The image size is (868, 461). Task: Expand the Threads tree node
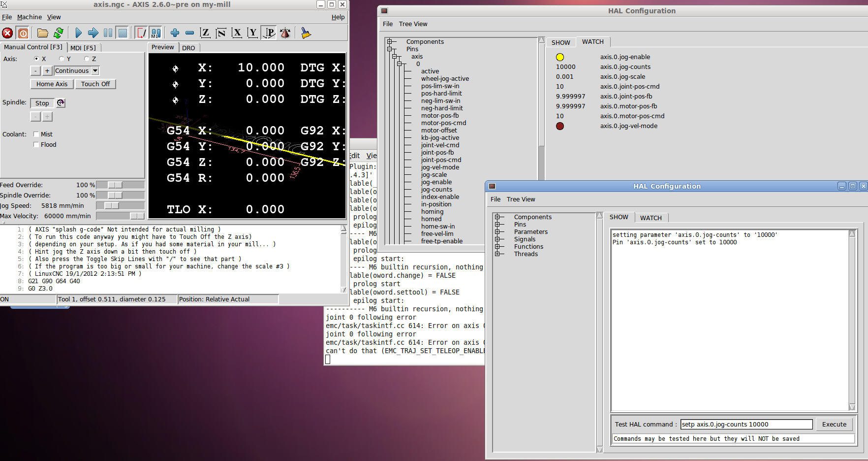coord(497,254)
